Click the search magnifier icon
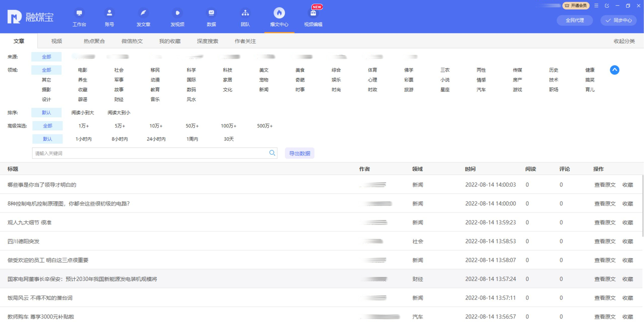 (x=272, y=153)
